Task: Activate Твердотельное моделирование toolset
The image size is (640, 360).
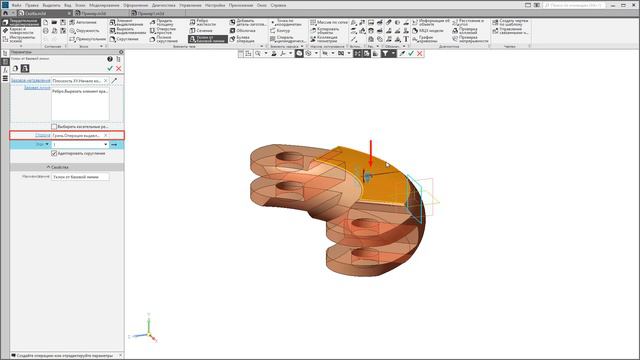Action: (20, 22)
